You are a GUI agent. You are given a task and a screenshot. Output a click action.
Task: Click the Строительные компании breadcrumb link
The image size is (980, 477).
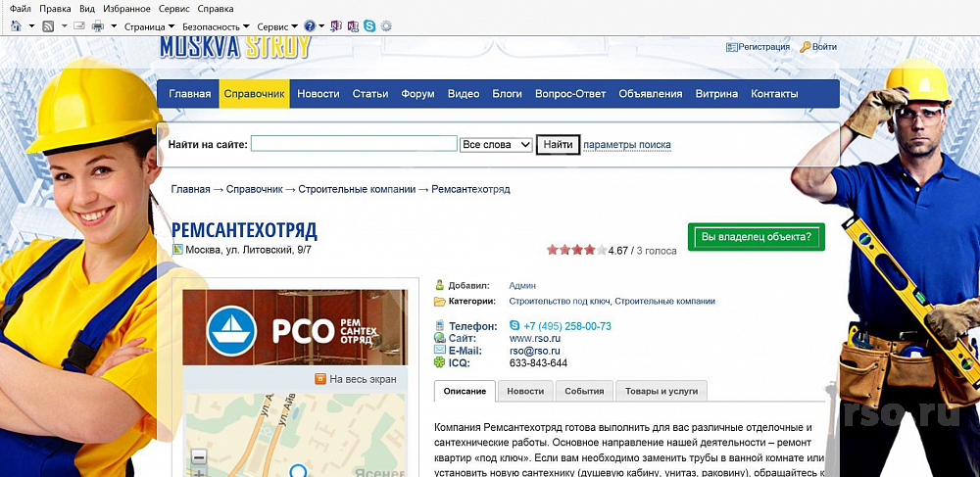357,189
